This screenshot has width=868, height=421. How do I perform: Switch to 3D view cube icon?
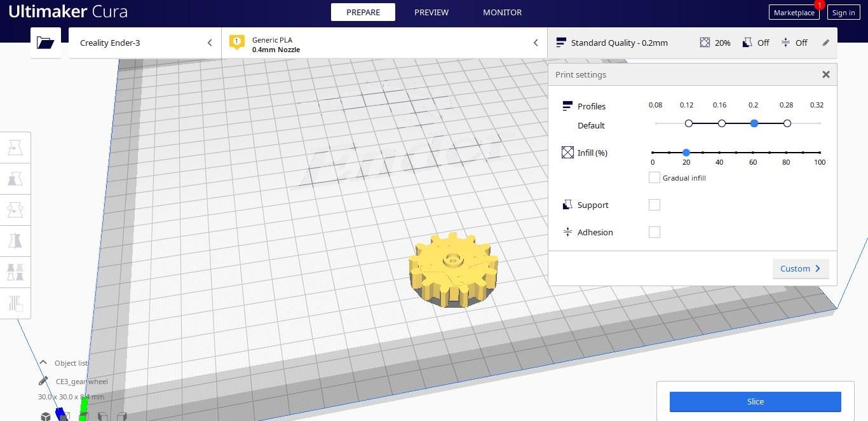(46, 417)
